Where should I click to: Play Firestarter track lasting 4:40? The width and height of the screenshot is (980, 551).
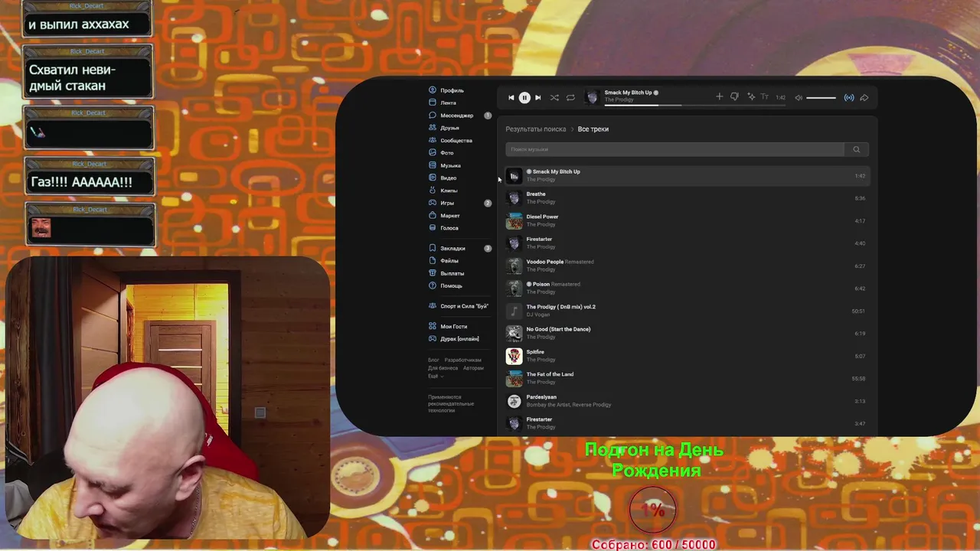pos(687,243)
